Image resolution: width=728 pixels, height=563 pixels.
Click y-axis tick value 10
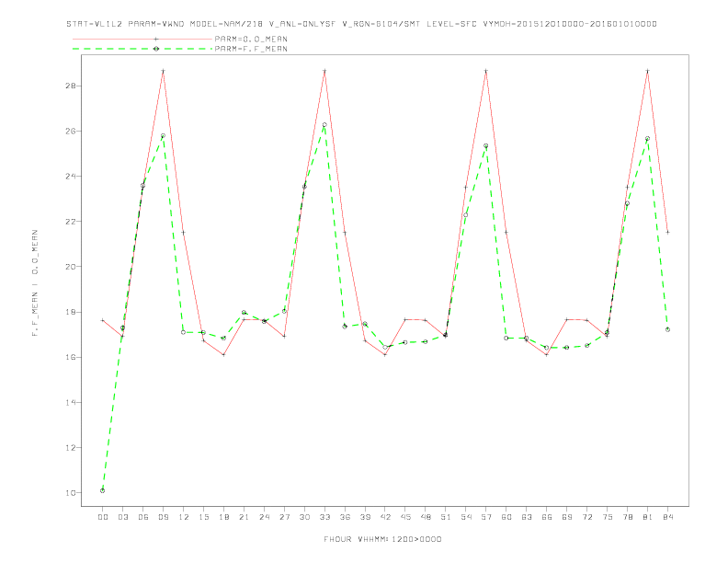click(72, 493)
